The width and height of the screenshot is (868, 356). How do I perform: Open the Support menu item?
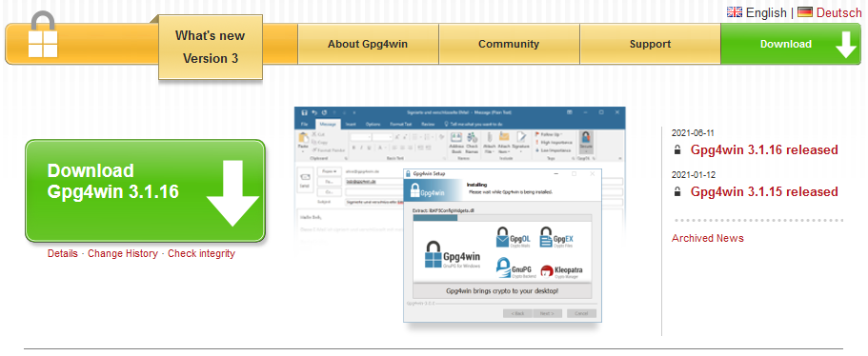[x=650, y=44]
